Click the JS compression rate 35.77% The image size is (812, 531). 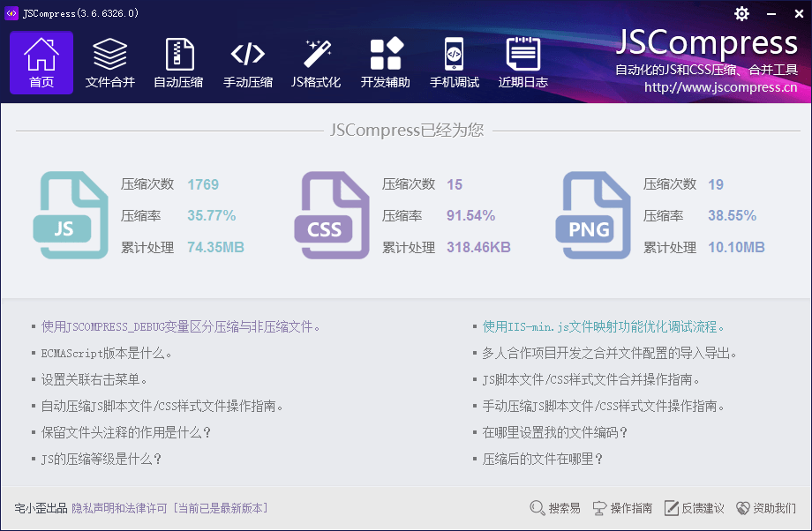(x=211, y=215)
